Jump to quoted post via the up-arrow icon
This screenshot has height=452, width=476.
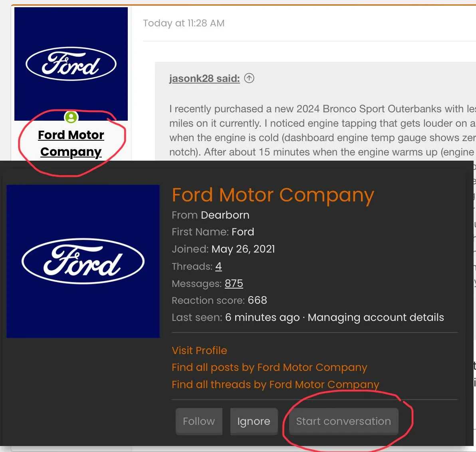pyautogui.click(x=249, y=78)
